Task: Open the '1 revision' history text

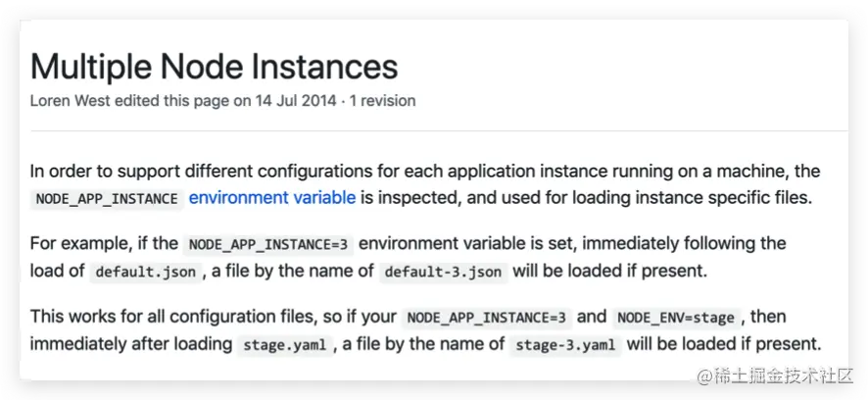Action: pyautogui.click(x=381, y=101)
